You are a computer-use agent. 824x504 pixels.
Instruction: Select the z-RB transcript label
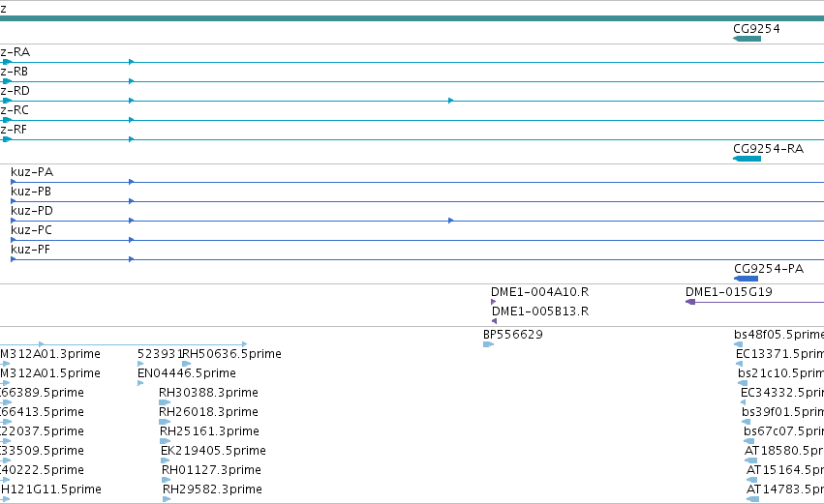click(15, 72)
